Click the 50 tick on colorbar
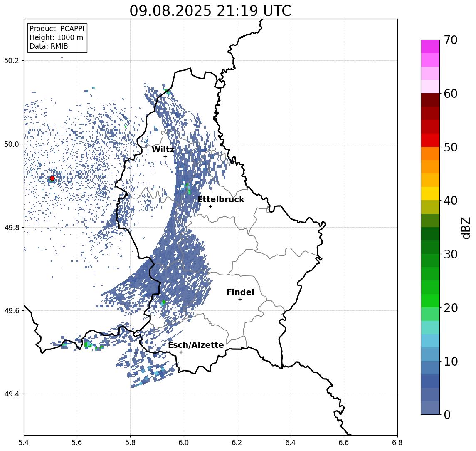Screen dimensions: 476x451 pos(451,147)
